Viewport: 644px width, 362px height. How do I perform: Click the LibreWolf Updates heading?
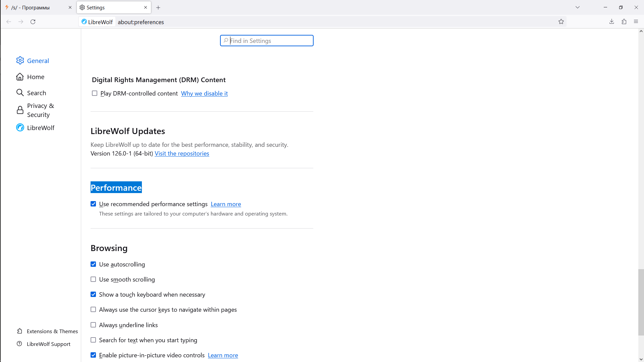tap(128, 131)
